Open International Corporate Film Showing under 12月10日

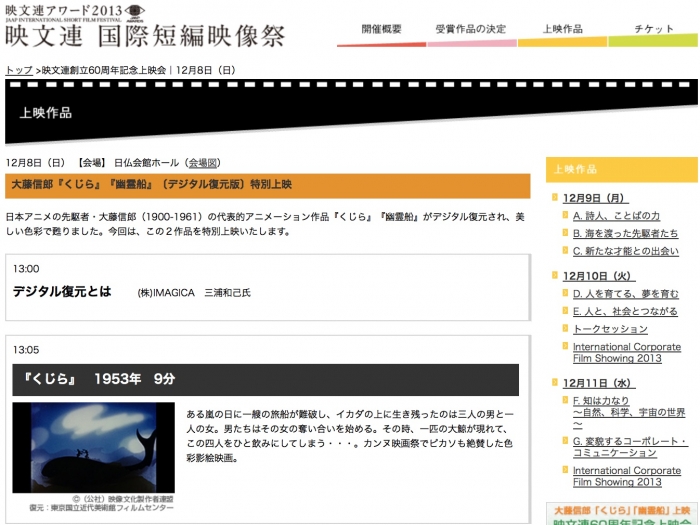point(627,353)
